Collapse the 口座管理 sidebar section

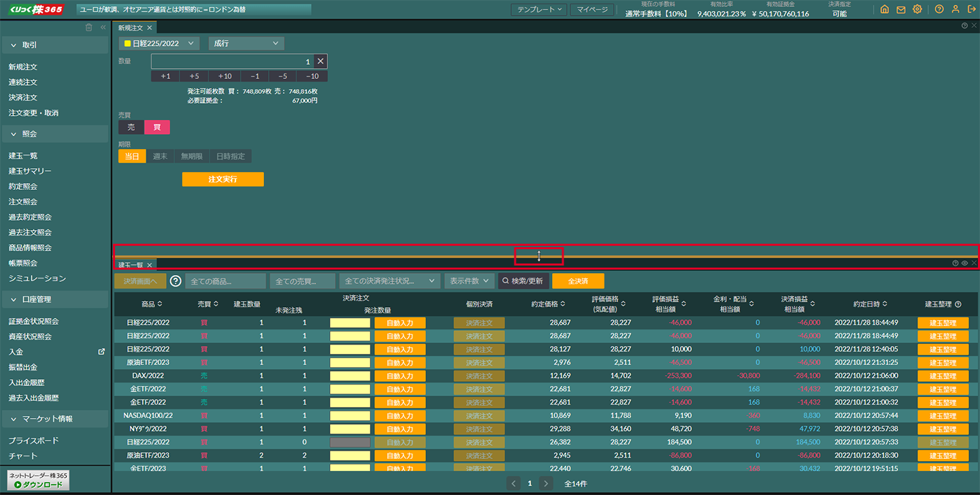click(55, 300)
